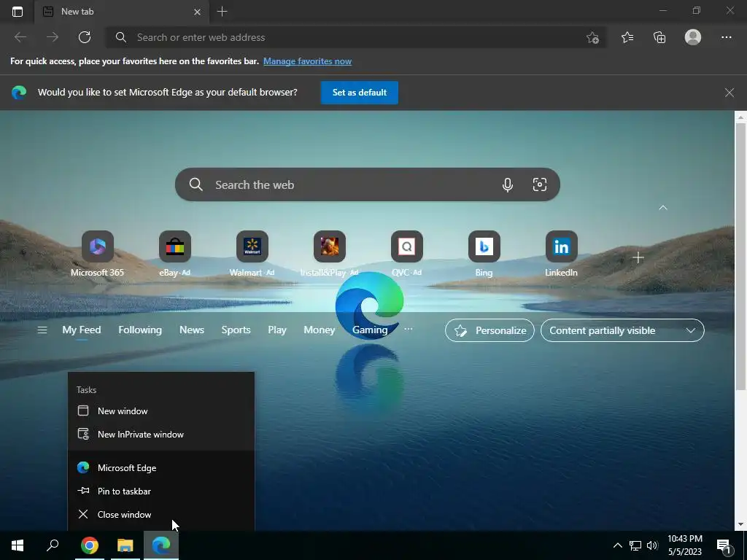Open Settings and more ellipsis menu
This screenshot has height=560, width=747.
coord(726,37)
